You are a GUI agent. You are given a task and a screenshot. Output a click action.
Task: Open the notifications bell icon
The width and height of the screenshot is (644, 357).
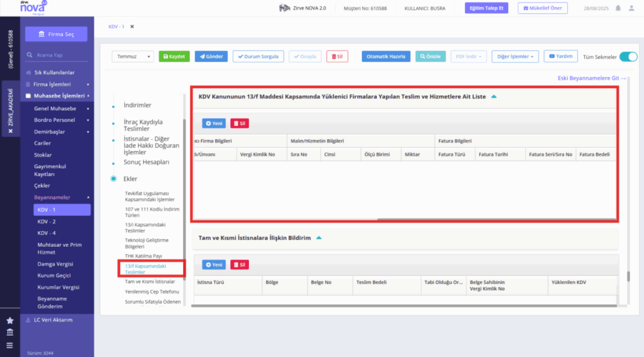(x=618, y=8)
